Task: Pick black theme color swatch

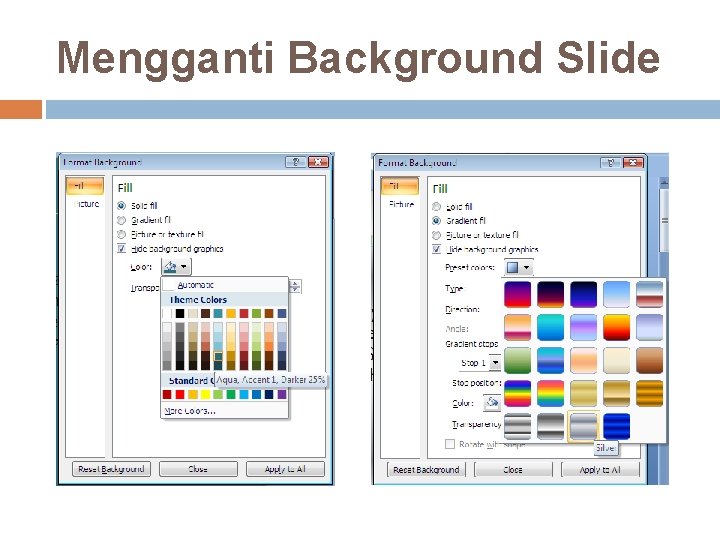Action: [180, 313]
